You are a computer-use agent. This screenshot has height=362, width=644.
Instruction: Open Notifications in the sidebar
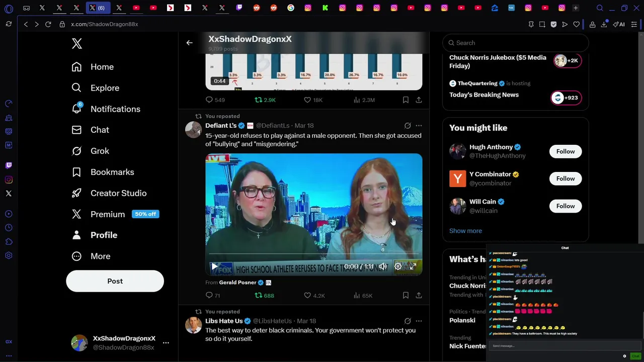click(106, 109)
